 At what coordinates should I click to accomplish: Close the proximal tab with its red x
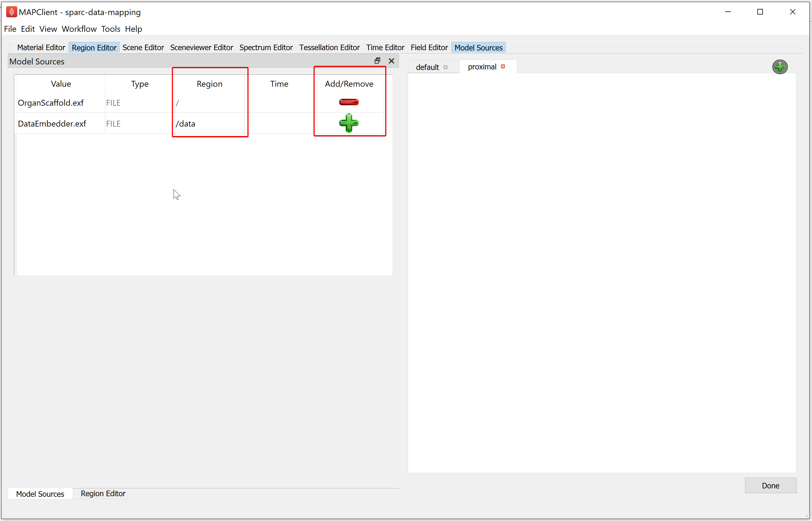[x=503, y=66]
